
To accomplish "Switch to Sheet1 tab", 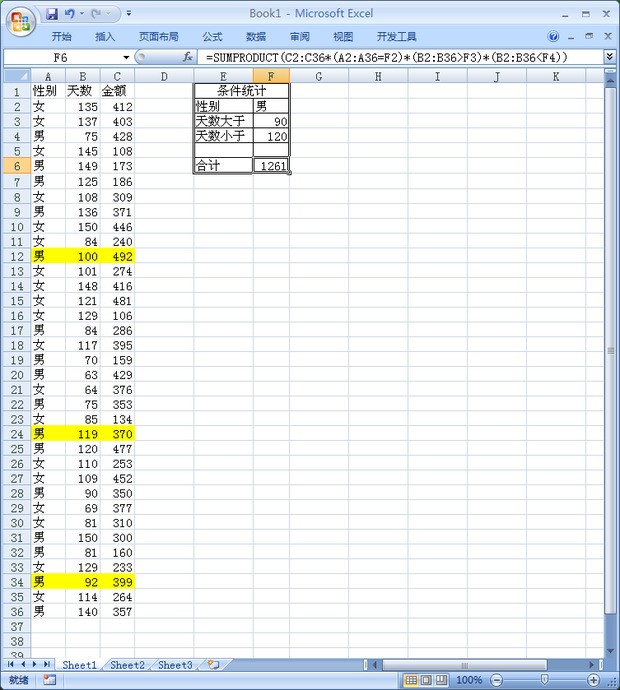I will coord(79,664).
